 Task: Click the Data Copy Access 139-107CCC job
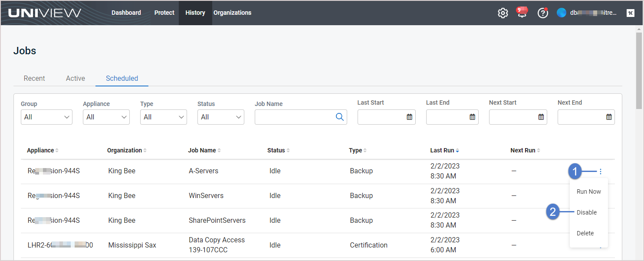[x=217, y=245]
